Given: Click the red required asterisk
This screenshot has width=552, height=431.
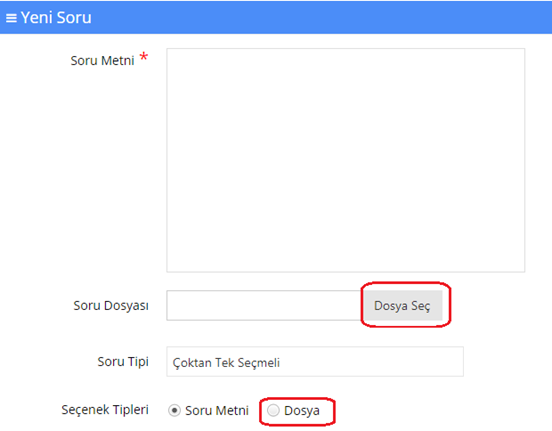Looking at the screenshot, I should pos(144,57).
